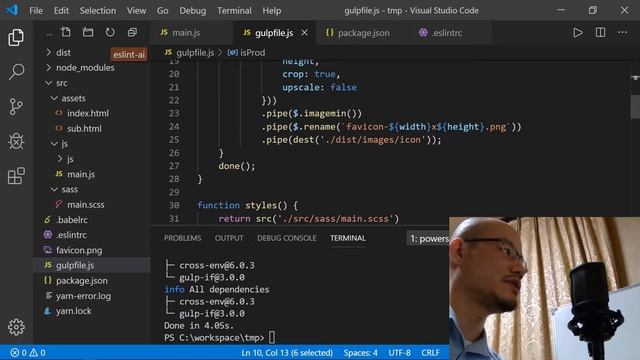Switch to the OUTPUT panel tab
Viewport: 640px width, 360px height.
(229, 238)
